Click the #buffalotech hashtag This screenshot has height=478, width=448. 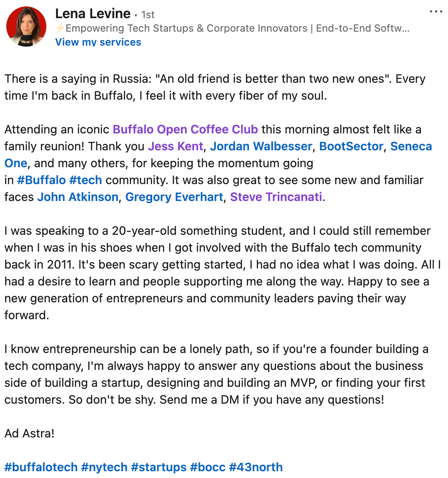(x=40, y=467)
